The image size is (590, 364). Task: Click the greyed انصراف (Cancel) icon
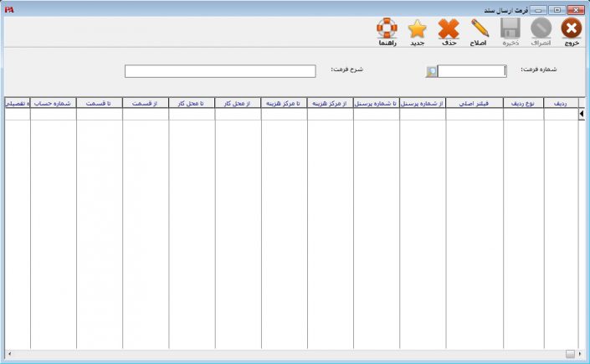[x=541, y=30]
